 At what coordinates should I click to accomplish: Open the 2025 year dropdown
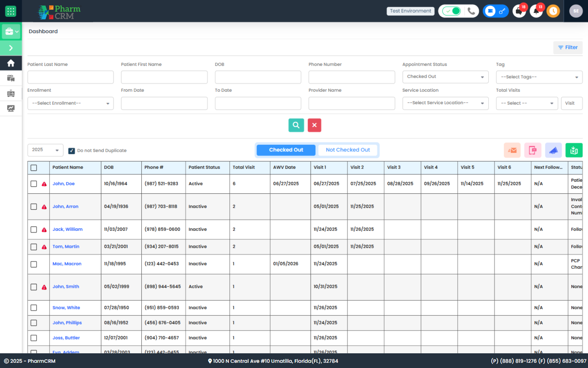(45, 150)
